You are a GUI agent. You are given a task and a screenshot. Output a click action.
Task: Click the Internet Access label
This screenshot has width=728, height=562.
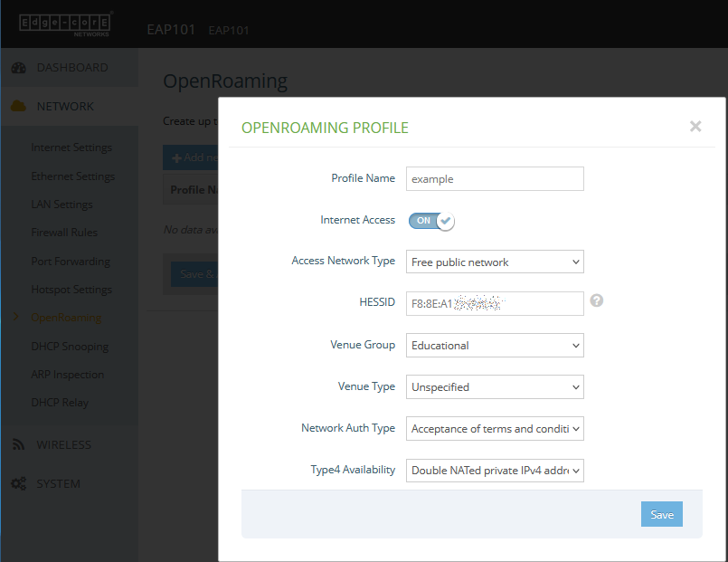click(357, 220)
